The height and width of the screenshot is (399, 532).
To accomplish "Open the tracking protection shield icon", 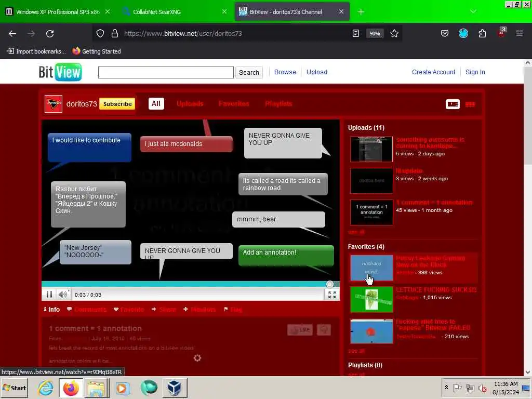I will pos(100,33).
